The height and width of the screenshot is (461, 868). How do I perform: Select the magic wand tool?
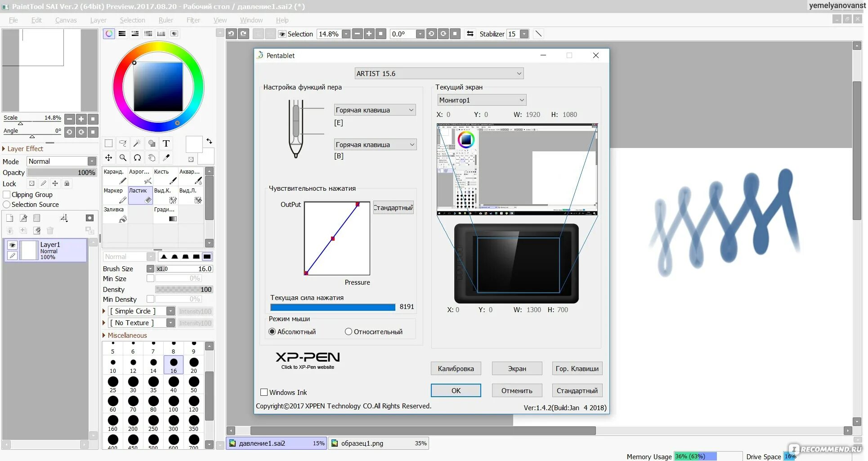137,143
